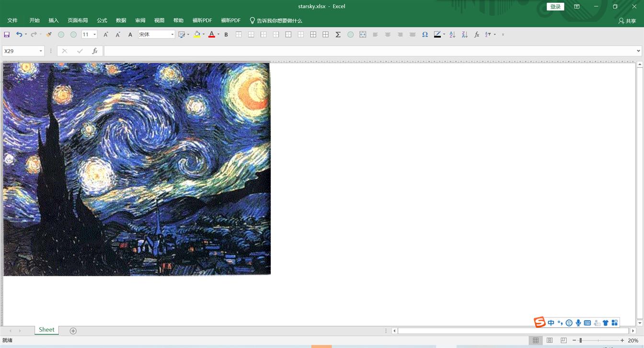Sort ascending A to Z
This screenshot has width=644, height=348.
tap(452, 34)
